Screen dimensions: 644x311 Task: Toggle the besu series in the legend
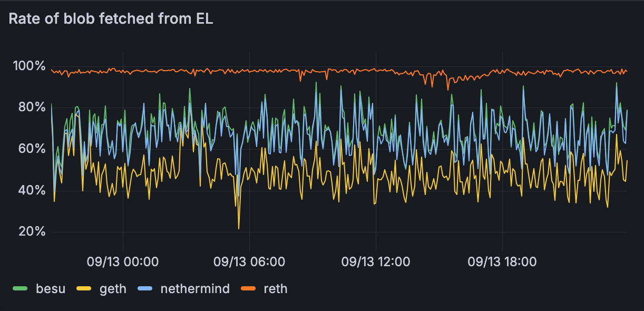click(x=51, y=288)
